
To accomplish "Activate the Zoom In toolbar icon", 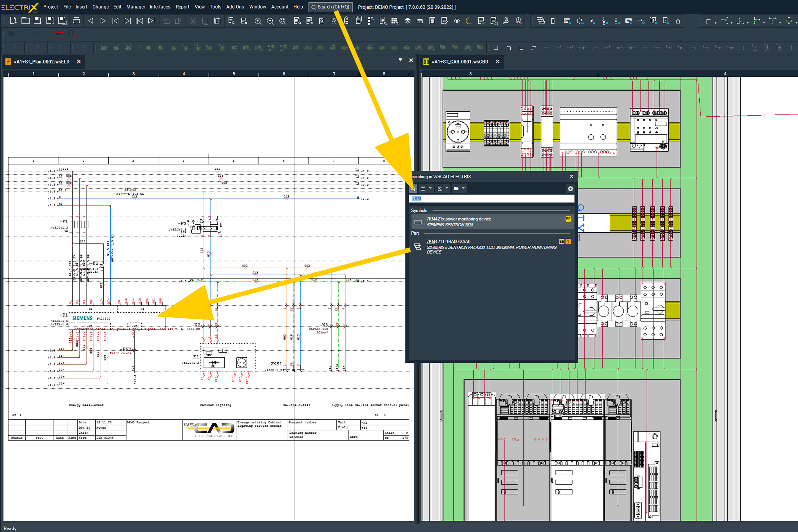I will pos(258,21).
